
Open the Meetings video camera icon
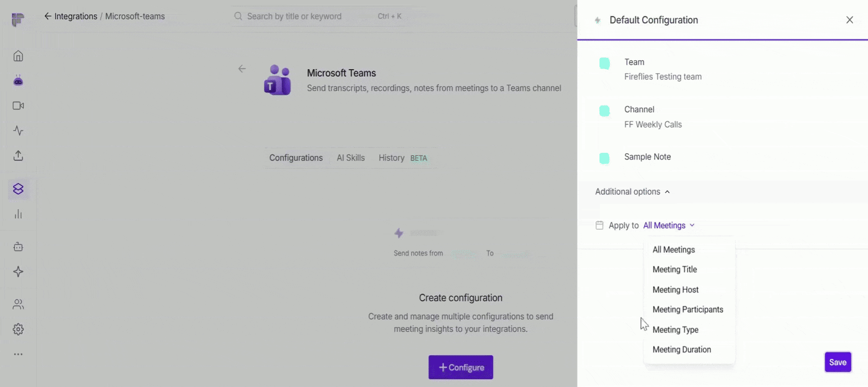(18, 106)
